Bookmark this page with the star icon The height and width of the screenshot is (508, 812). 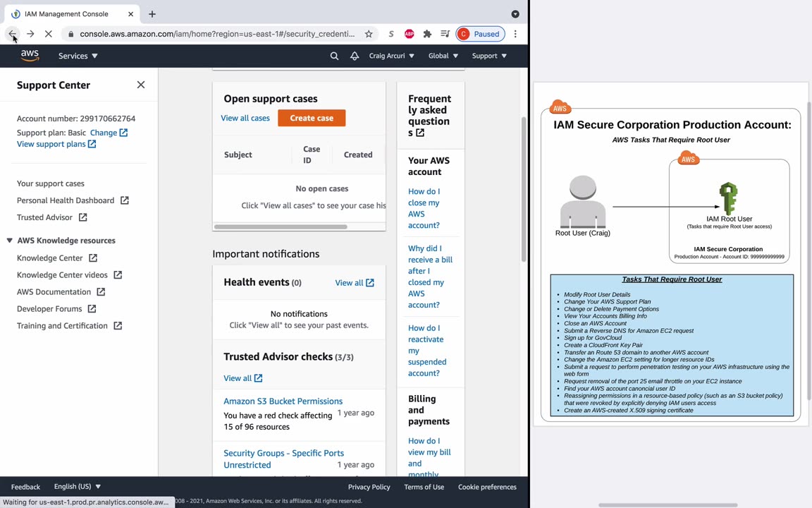[x=368, y=34]
